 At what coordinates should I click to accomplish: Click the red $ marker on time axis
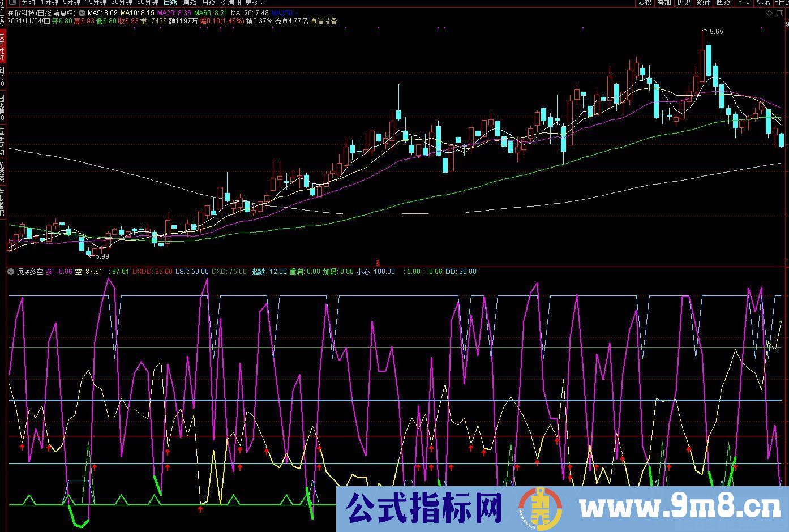coord(378,262)
